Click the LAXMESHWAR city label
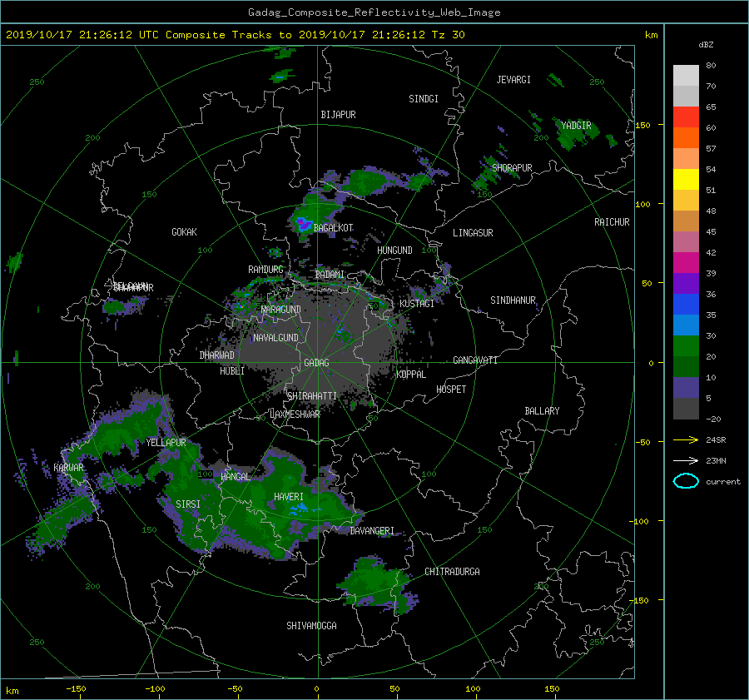The width and height of the screenshot is (749, 700). (x=295, y=415)
